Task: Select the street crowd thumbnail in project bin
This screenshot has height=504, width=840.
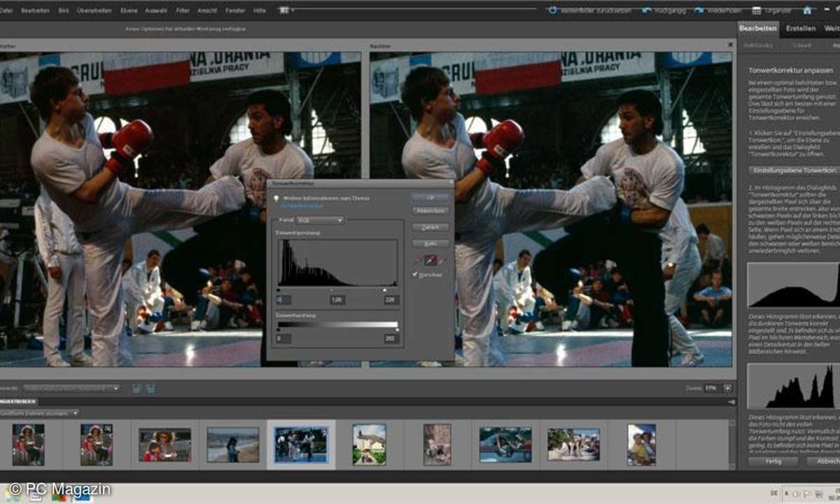Action: coord(573,444)
